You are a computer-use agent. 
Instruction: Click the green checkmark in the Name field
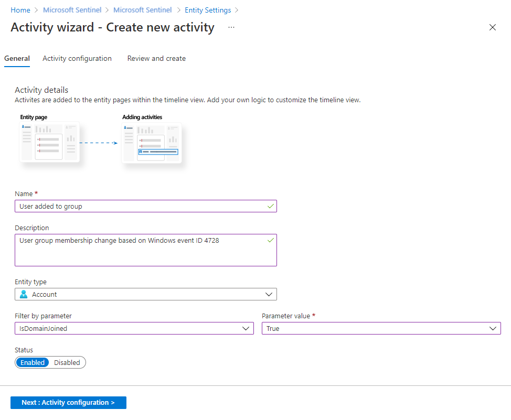[x=270, y=206]
